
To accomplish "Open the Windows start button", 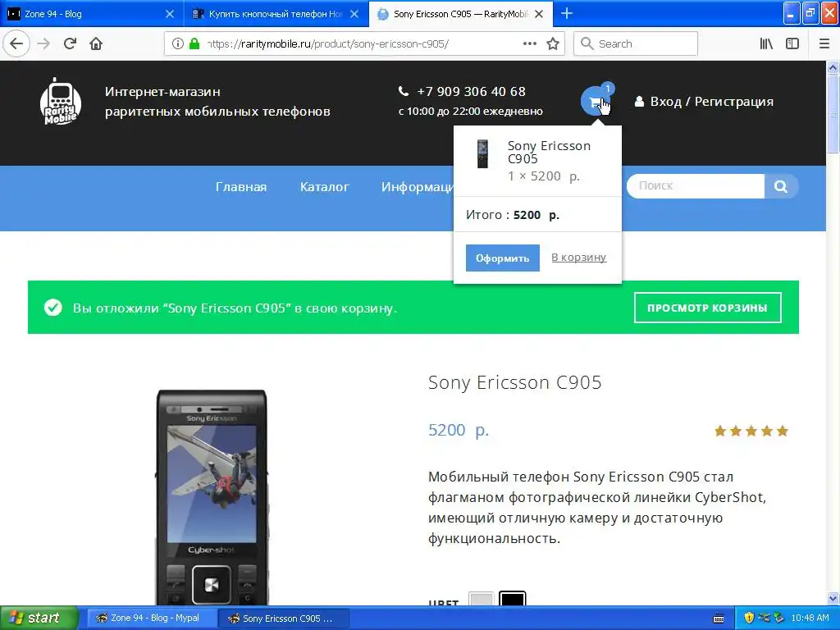I will click(x=39, y=618).
